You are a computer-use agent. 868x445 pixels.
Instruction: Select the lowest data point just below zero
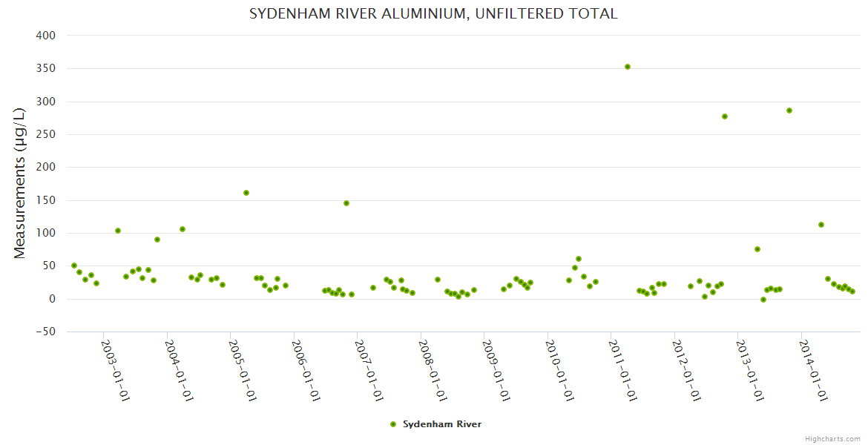click(x=763, y=300)
